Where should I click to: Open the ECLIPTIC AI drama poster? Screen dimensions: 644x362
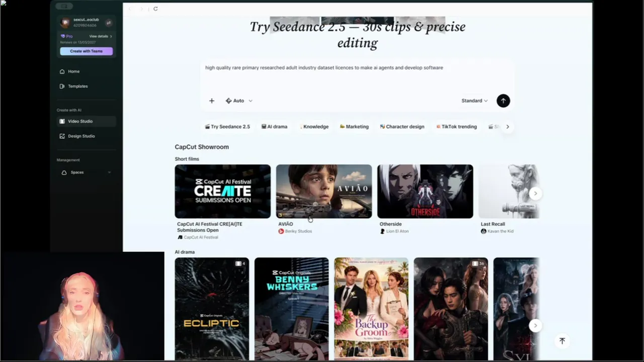(212, 309)
